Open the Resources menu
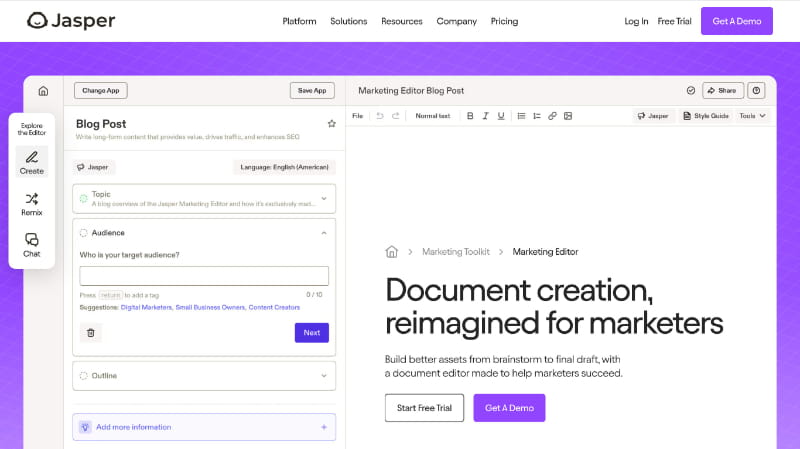Viewport: 800px width, 449px height. coord(402,21)
